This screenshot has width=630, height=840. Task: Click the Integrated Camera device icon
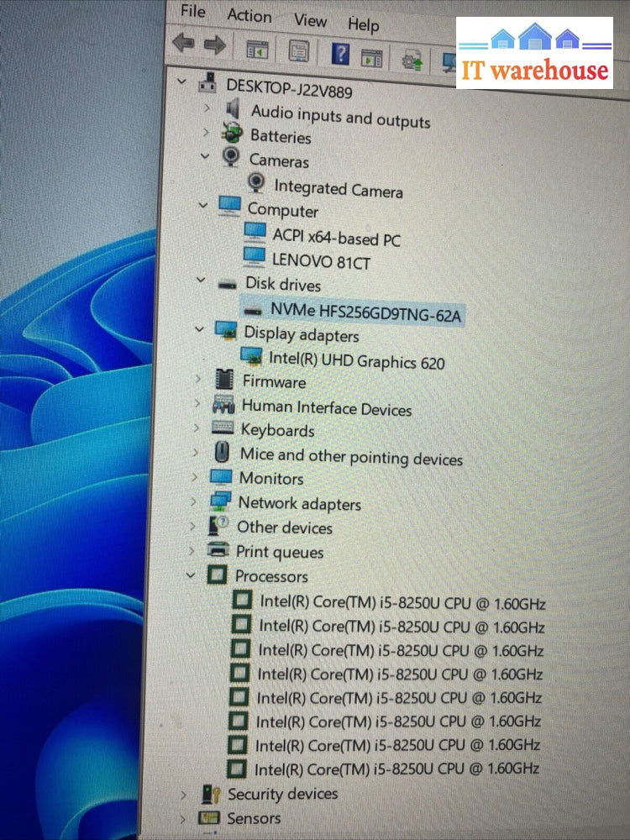(x=256, y=182)
